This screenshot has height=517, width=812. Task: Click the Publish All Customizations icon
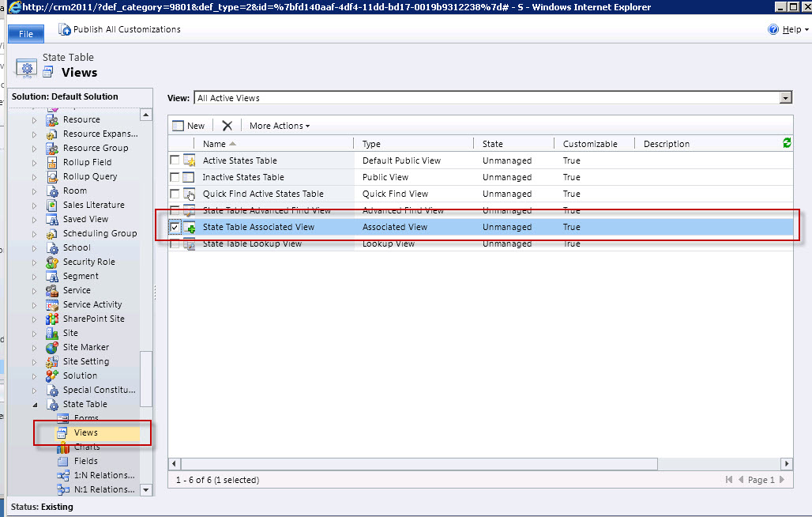pyautogui.click(x=65, y=29)
